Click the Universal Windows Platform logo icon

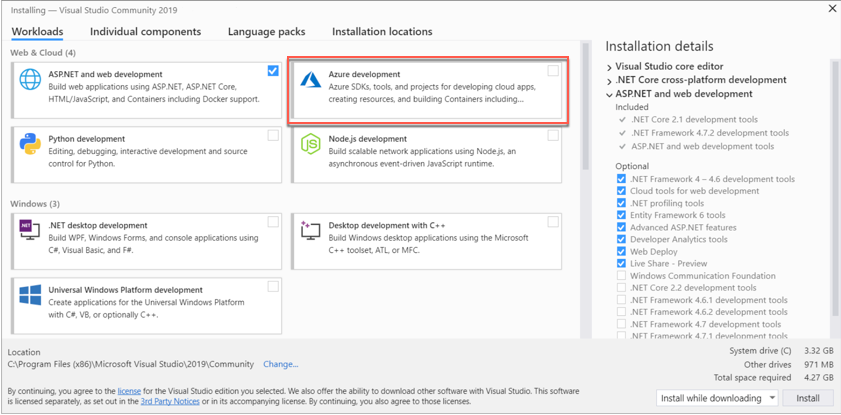pos(30,295)
